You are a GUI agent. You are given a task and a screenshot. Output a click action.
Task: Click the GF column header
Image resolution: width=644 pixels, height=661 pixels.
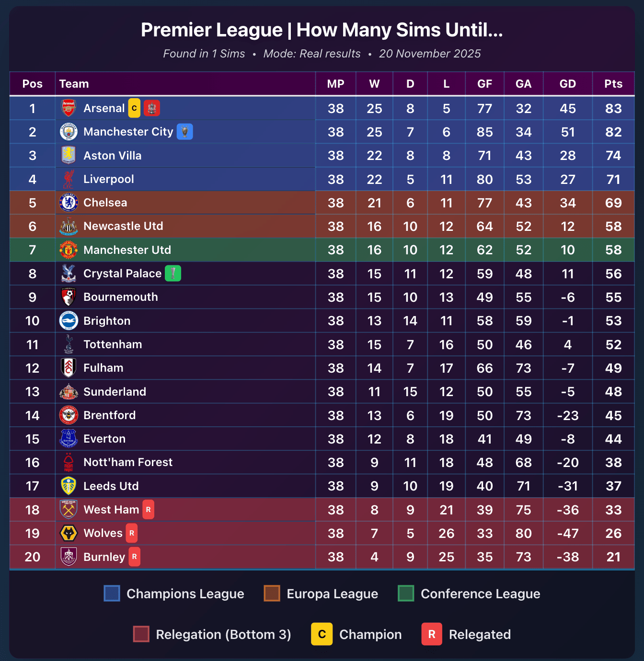[485, 84]
